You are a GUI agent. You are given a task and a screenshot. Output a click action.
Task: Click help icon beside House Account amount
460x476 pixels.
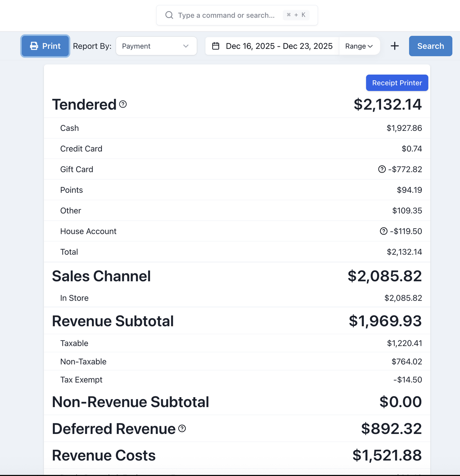[384, 231]
